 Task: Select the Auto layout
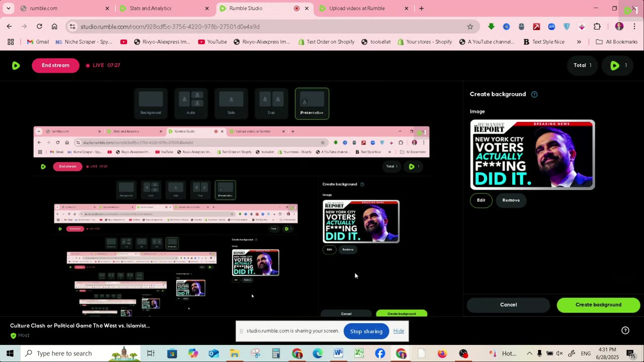tap(191, 103)
